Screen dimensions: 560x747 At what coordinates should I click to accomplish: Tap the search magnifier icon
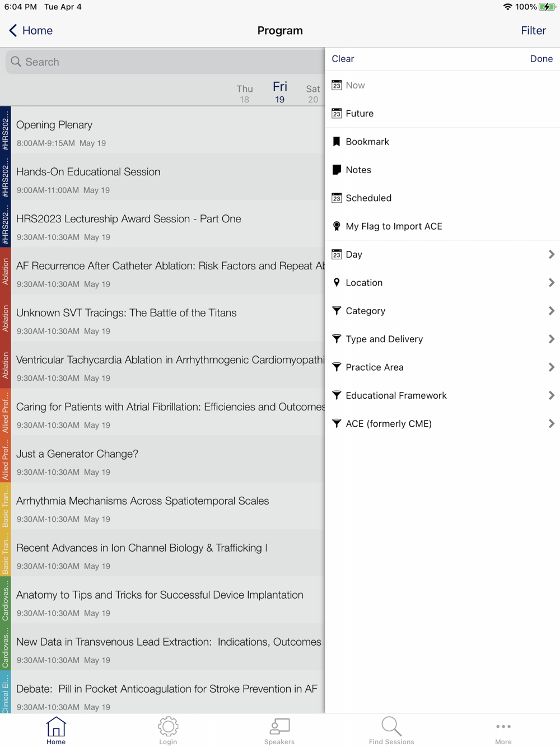pyautogui.click(x=16, y=62)
